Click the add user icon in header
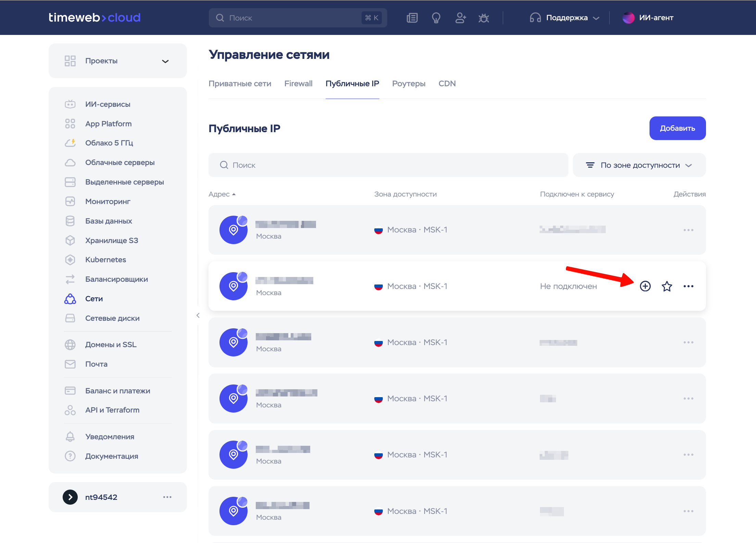This screenshot has height=543, width=756. (x=461, y=18)
